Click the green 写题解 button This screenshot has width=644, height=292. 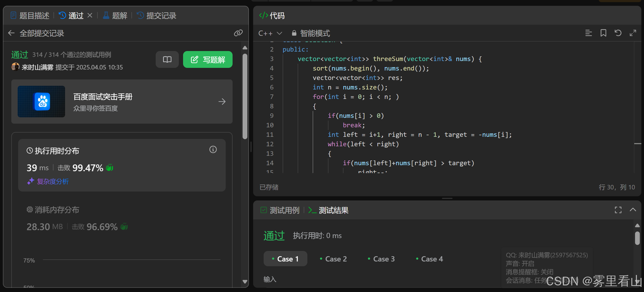208,59
